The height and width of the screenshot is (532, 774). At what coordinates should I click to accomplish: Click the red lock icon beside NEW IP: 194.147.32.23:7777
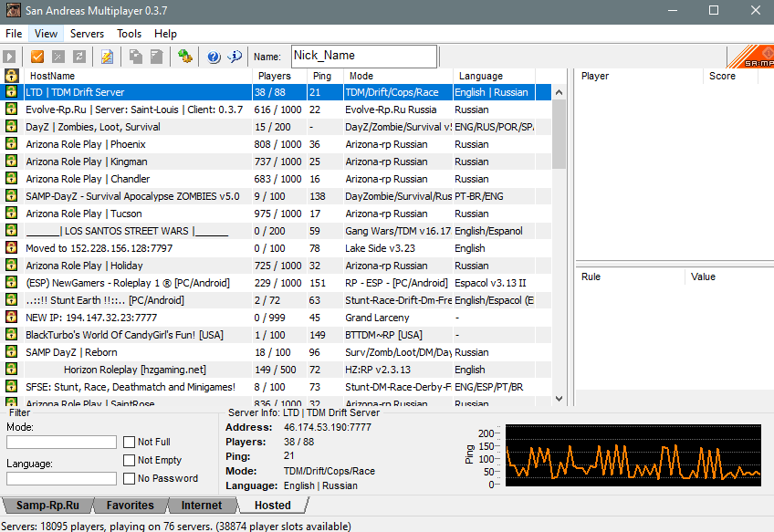[x=11, y=317]
